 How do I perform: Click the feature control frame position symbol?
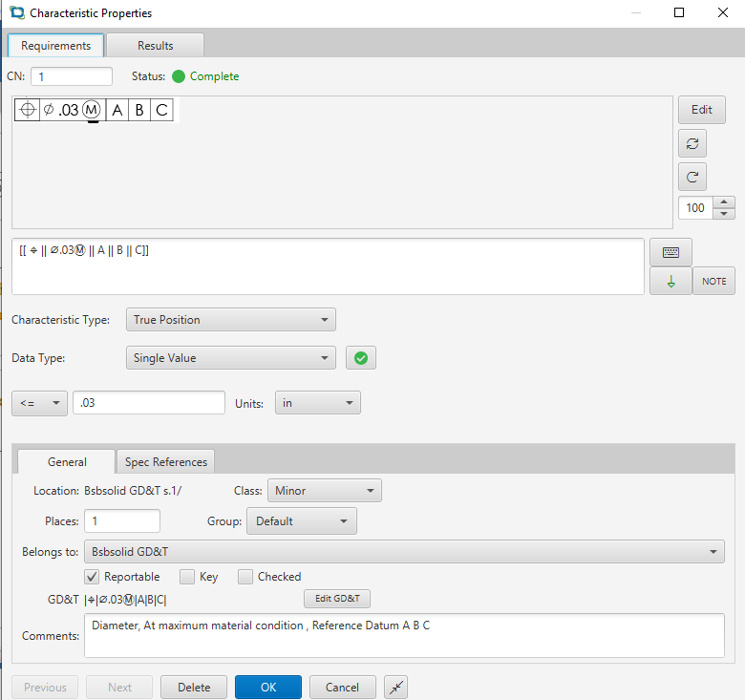29,110
